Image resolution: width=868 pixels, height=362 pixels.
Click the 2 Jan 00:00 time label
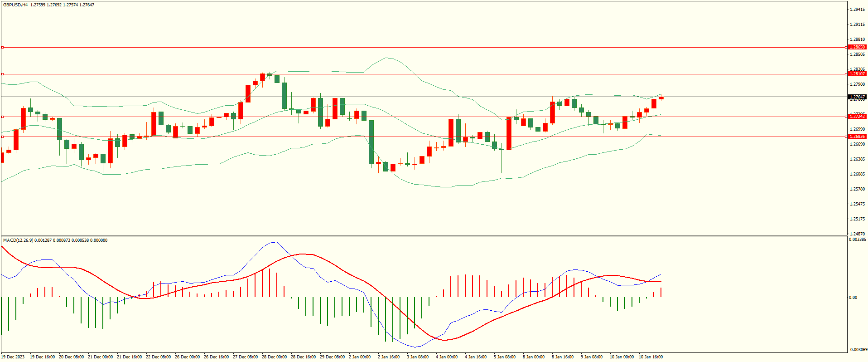[360, 357]
